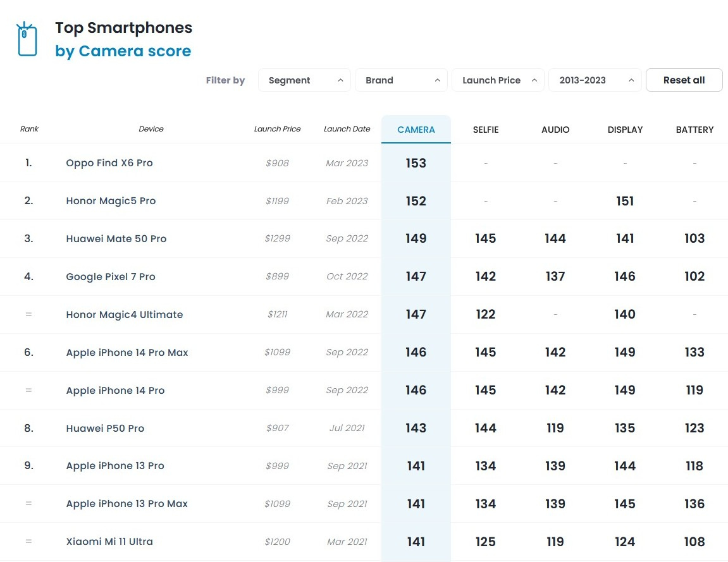Click the $908 launch price cell
The height and width of the screenshot is (562, 728).
277,163
